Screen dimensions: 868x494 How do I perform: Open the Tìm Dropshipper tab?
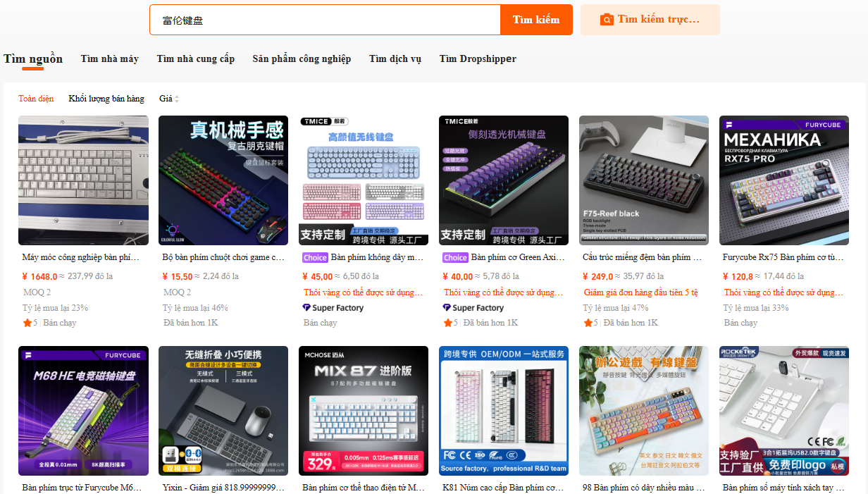[478, 59]
